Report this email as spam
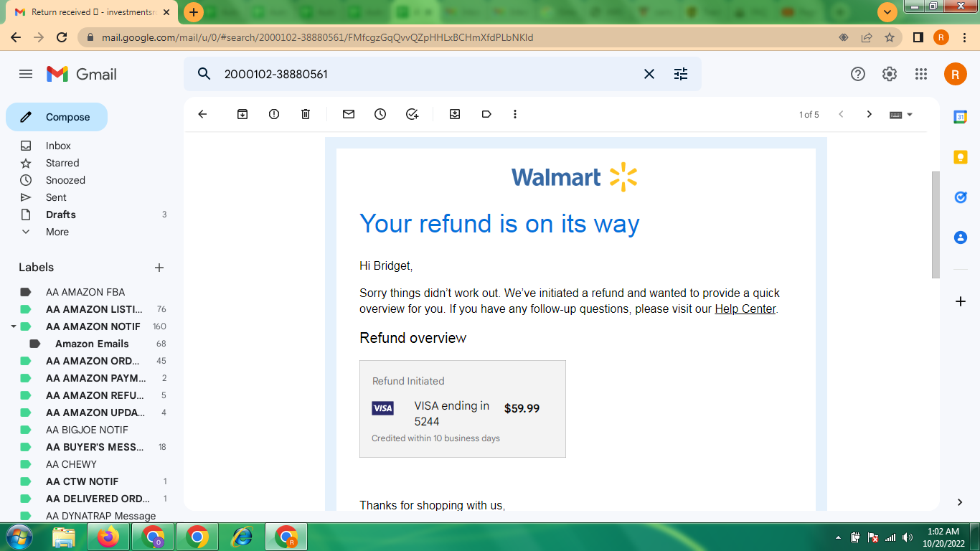 point(274,114)
